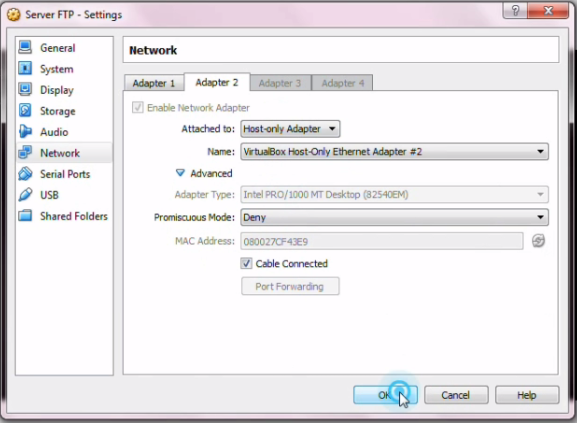Open the General settings label
The image size is (577, 423).
click(57, 48)
